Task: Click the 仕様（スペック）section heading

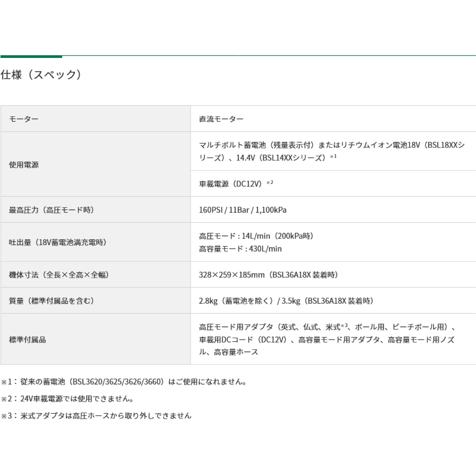Action: point(42,75)
